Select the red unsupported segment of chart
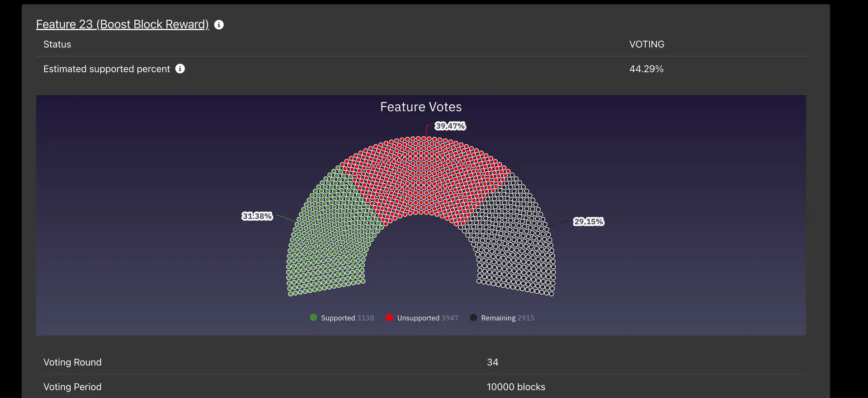The width and height of the screenshot is (868, 398). click(420, 176)
